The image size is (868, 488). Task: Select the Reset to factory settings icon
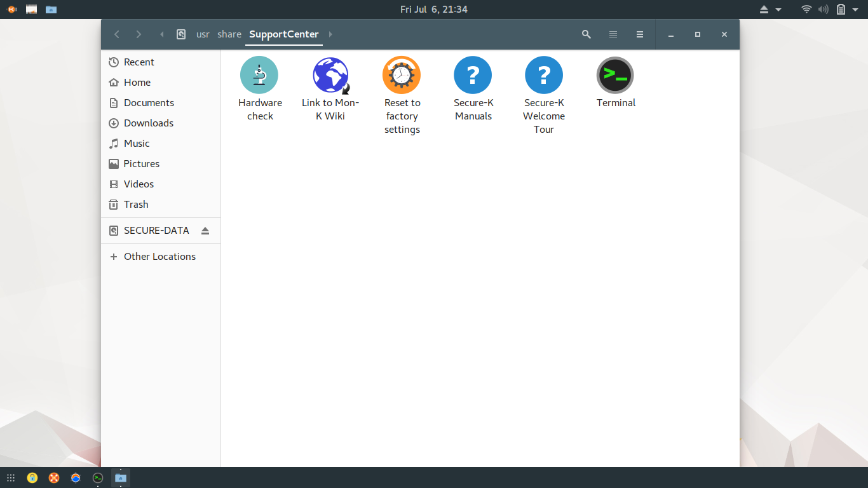coord(402,75)
